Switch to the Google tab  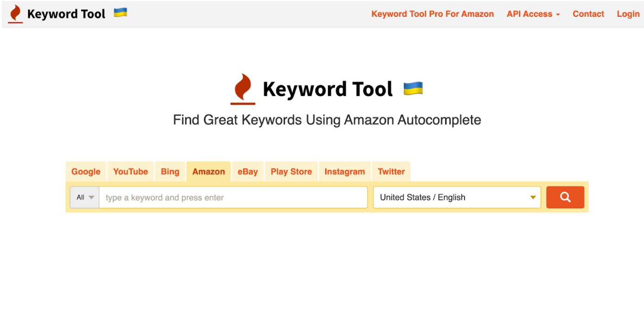[86, 171]
